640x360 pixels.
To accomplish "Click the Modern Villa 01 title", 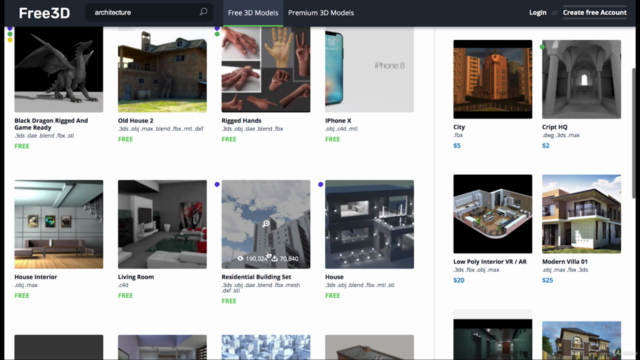I will 565,262.
